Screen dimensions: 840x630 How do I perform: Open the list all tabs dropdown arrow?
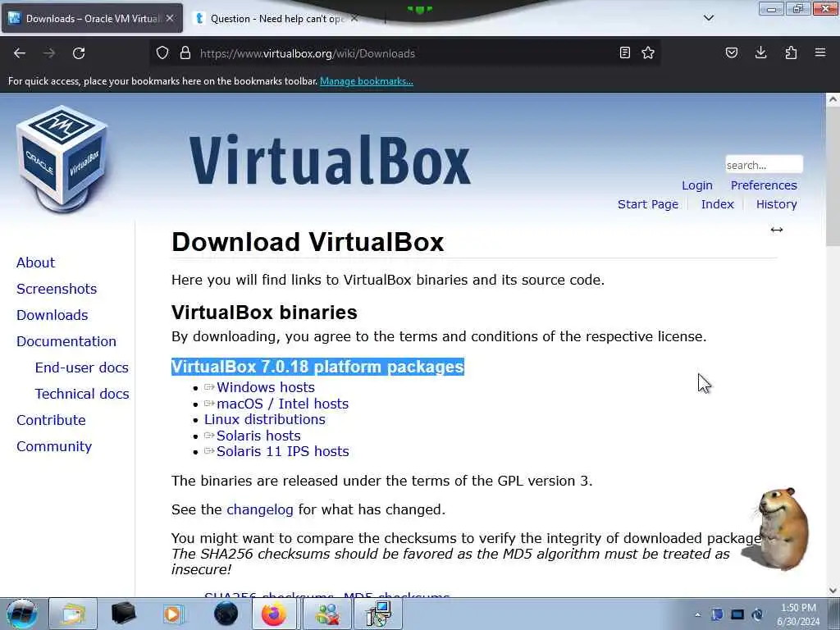pyautogui.click(x=709, y=18)
